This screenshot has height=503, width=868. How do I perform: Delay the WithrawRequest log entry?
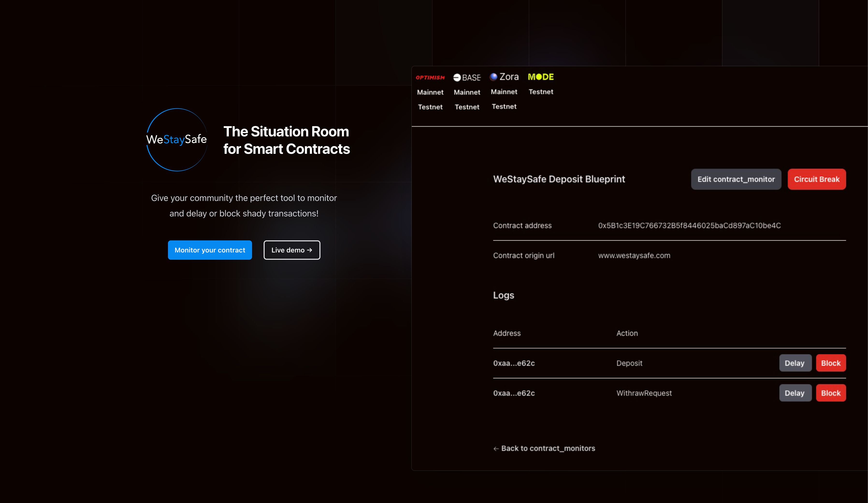pos(795,393)
